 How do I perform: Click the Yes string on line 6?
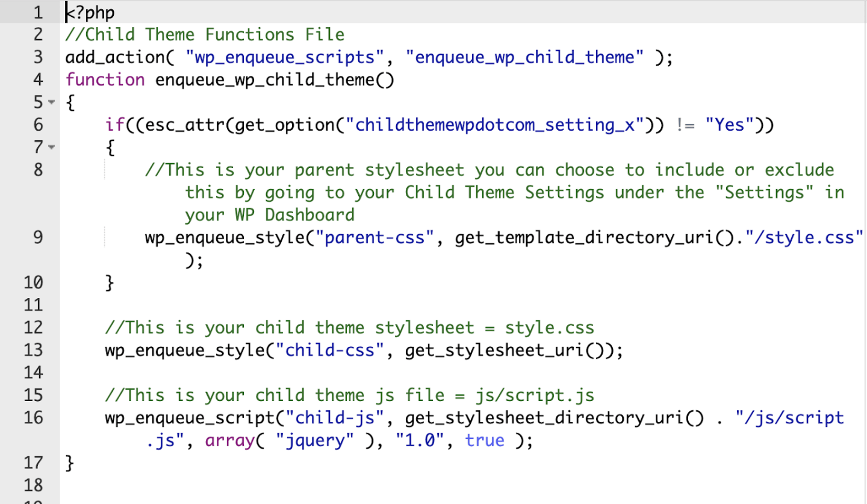click(x=728, y=125)
